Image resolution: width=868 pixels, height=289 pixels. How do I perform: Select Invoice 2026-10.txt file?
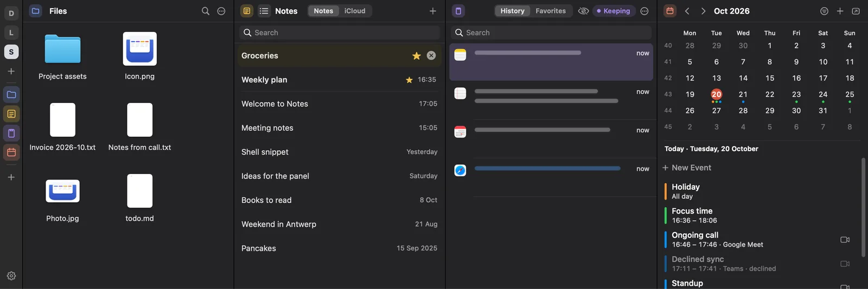point(62,127)
